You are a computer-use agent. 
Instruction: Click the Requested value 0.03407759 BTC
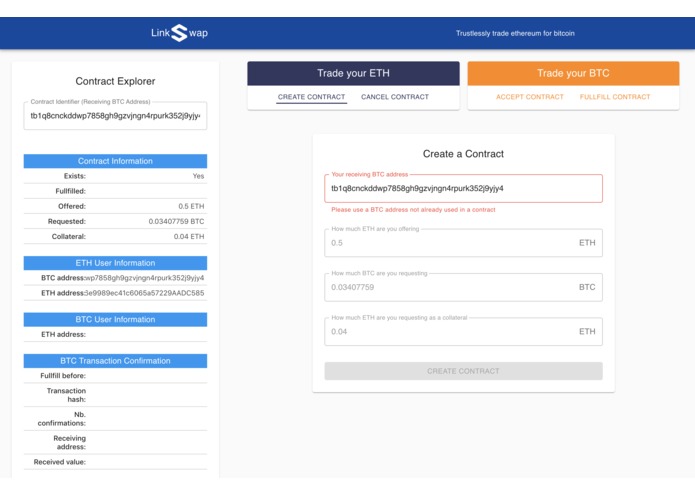(176, 221)
